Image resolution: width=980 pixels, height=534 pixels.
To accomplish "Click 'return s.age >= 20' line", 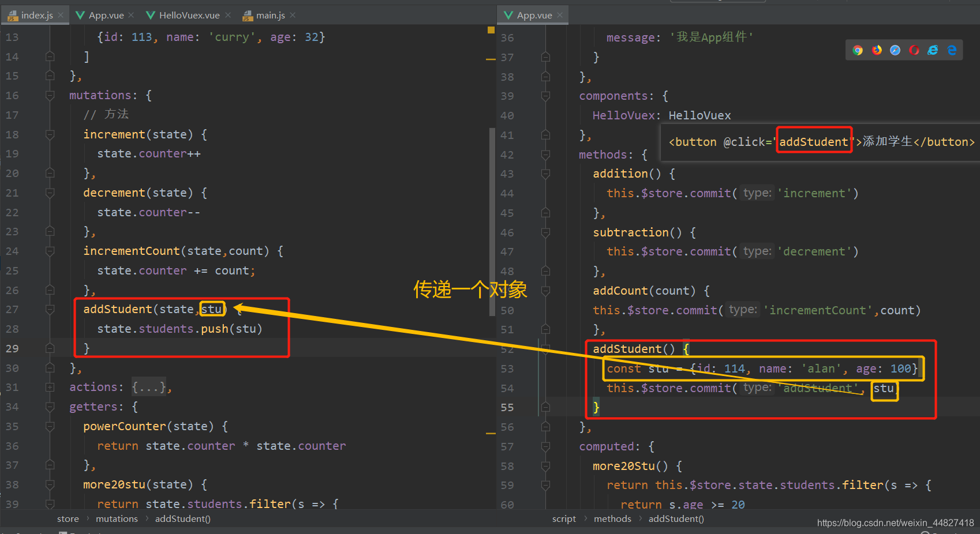I will 683,505.
